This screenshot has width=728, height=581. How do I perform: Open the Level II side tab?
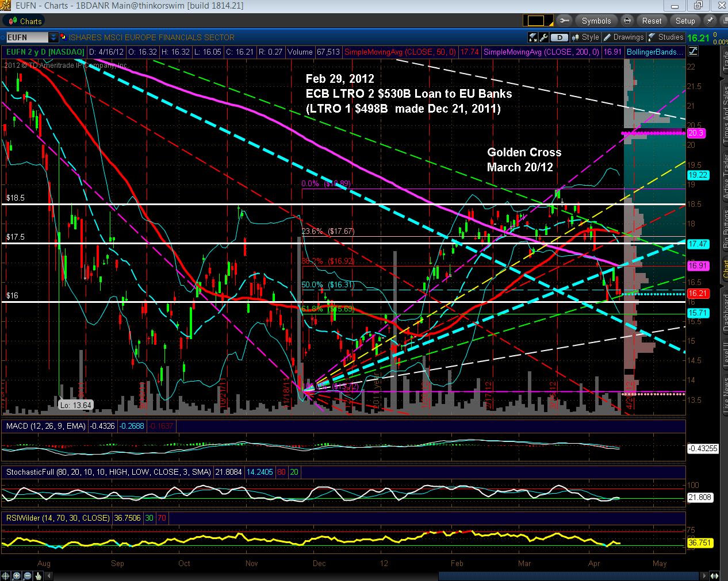725,355
